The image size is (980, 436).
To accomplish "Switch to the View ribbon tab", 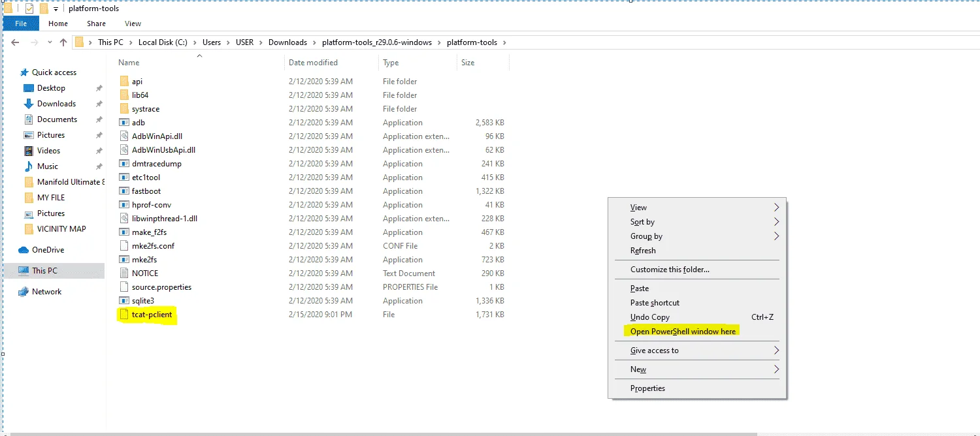I will click(x=133, y=23).
